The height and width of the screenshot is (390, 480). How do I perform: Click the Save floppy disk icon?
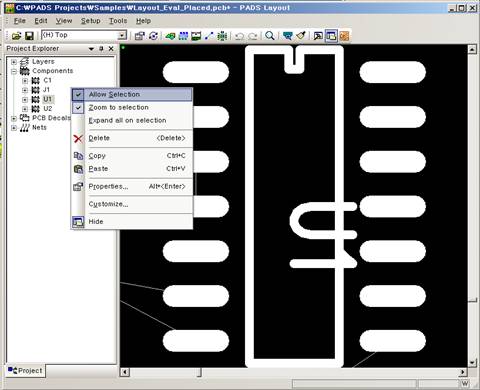coord(29,36)
